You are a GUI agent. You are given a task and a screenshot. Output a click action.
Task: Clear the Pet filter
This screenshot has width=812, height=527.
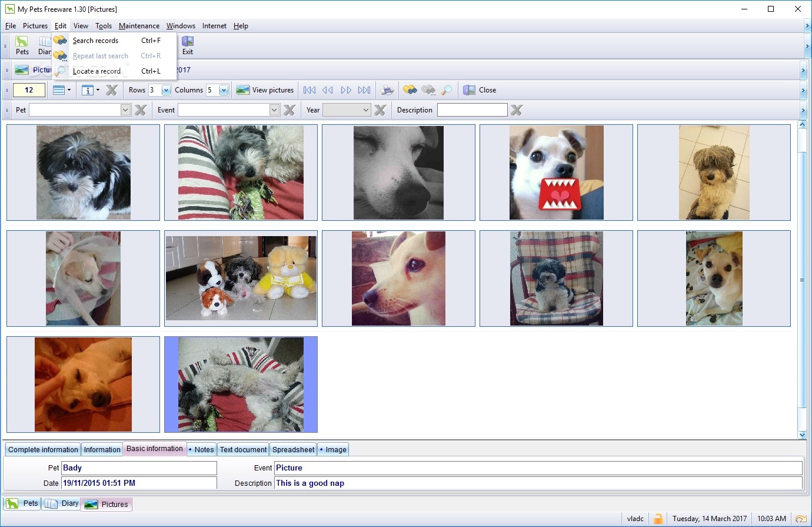pyautogui.click(x=140, y=110)
